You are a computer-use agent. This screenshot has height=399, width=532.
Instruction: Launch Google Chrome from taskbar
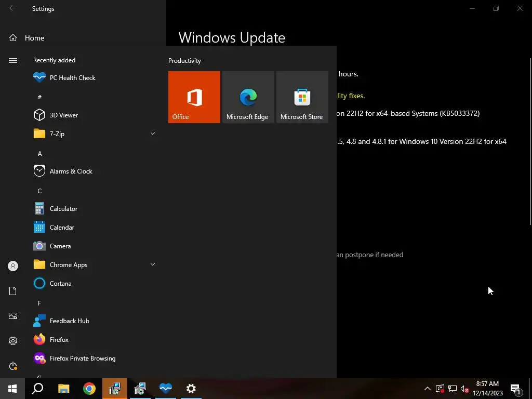pos(89,389)
